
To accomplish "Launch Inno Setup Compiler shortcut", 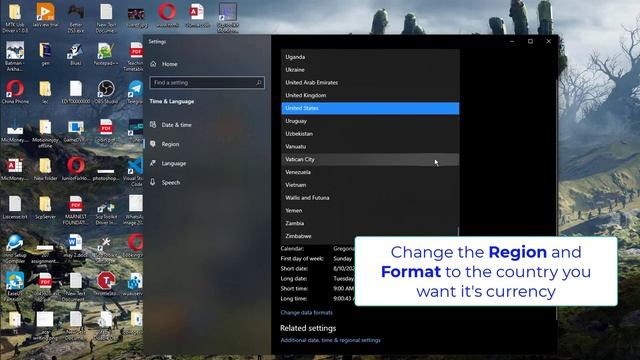I will point(15,249).
